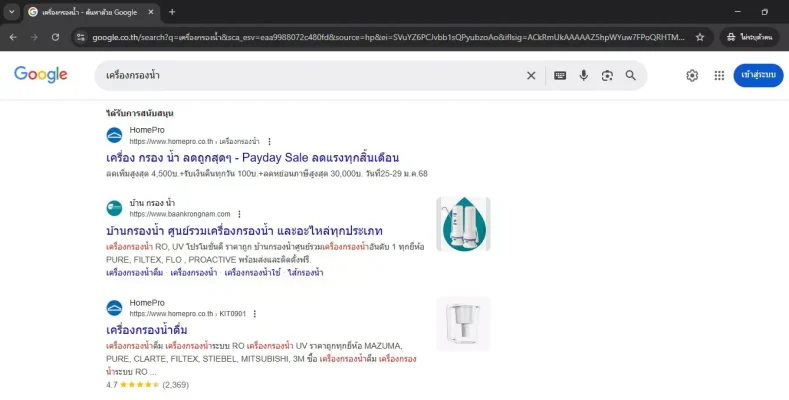Click the water filter pitcher thumbnail
The image size is (789, 400).
pyautogui.click(x=463, y=323)
